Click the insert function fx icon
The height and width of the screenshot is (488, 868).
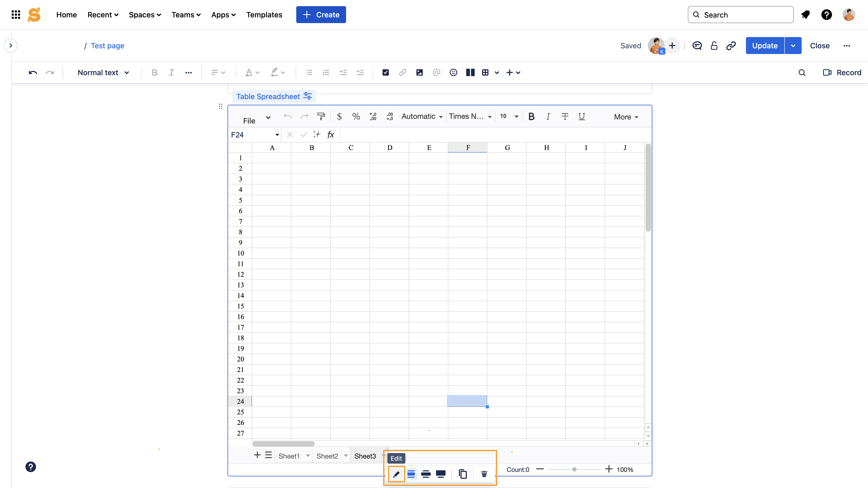click(x=331, y=135)
